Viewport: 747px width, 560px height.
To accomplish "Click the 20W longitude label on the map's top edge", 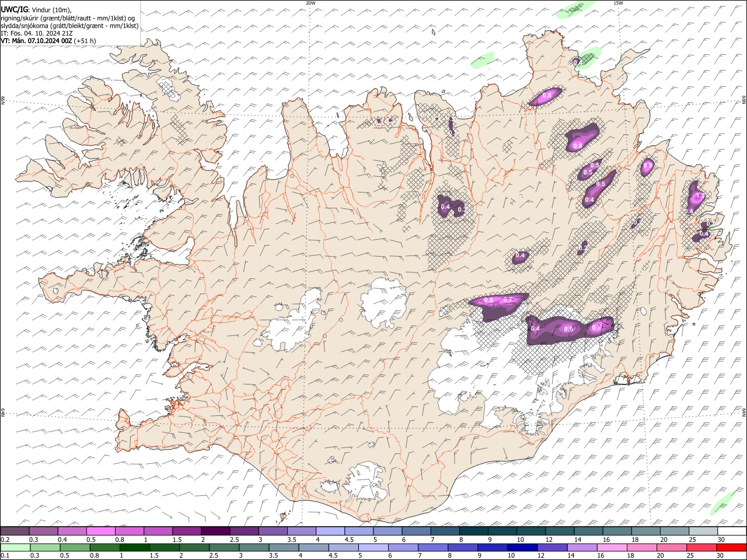I will coord(310,3).
